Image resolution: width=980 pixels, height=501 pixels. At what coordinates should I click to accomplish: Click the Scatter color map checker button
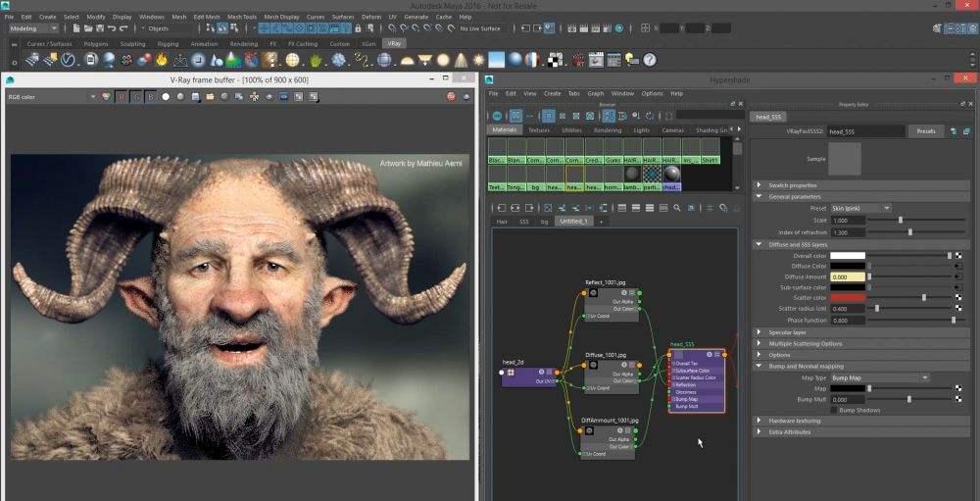coord(958,298)
